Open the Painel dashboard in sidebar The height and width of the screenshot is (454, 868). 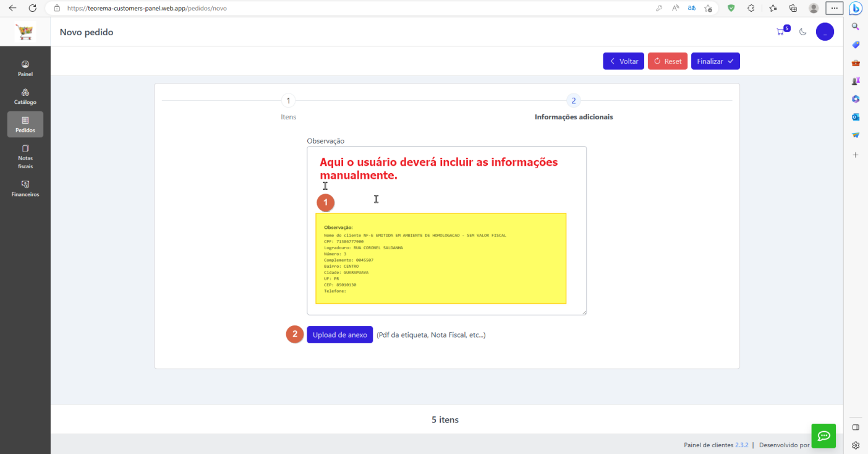[25, 68]
